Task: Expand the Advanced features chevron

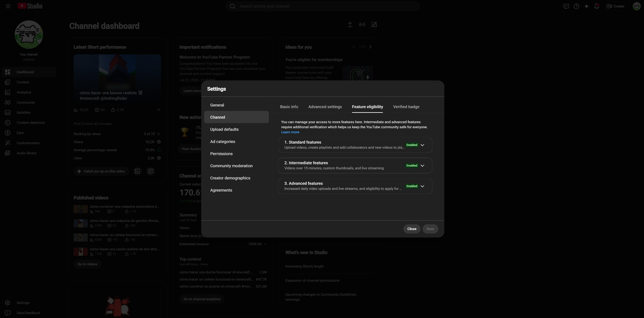Action: point(422,186)
